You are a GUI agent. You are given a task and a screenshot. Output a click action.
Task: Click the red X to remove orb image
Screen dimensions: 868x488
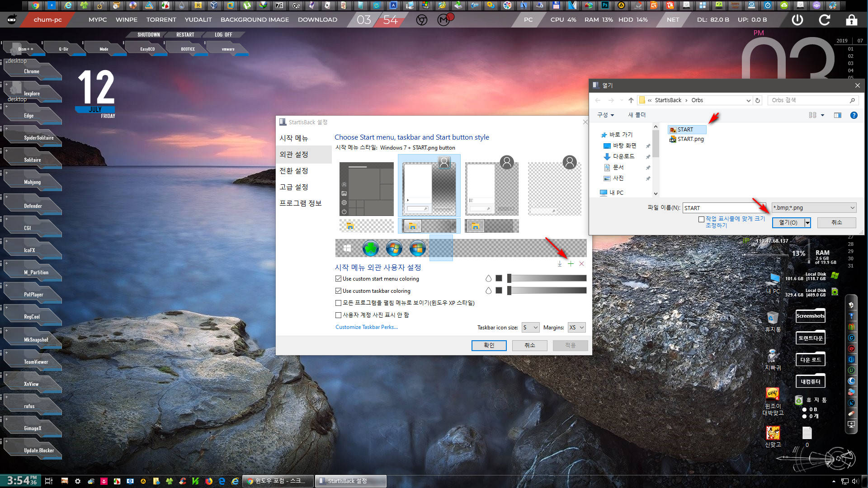click(582, 264)
